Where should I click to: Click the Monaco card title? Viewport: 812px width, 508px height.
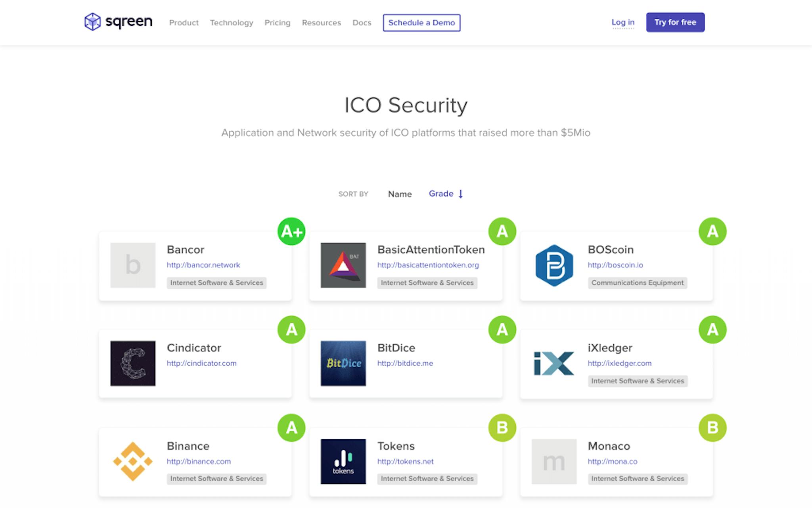pos(609,446)
